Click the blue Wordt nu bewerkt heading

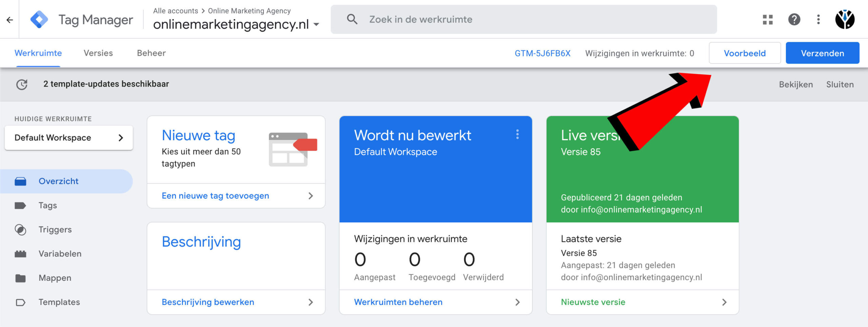(x=413, y=135)
